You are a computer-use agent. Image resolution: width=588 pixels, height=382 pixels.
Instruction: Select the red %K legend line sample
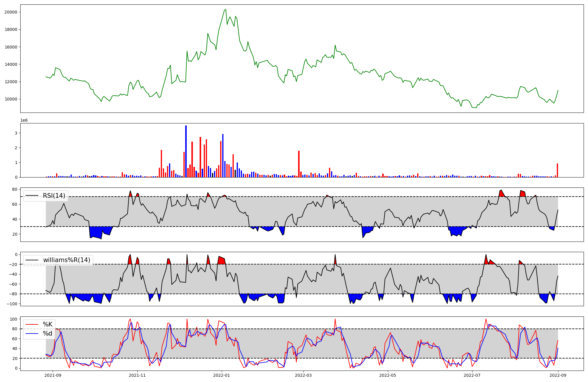point(32,324)
